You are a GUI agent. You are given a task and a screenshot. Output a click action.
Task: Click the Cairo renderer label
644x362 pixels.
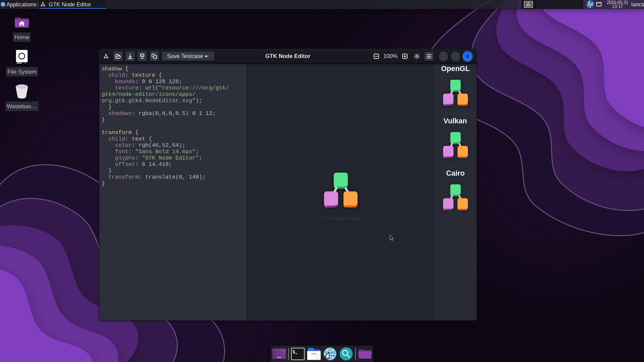(x=455, y=173)
